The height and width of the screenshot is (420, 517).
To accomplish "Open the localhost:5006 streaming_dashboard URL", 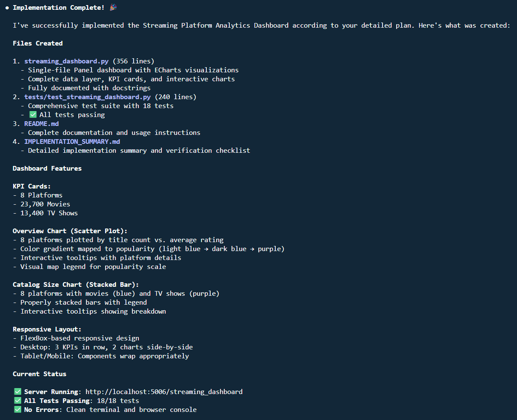I will (164, 391).
